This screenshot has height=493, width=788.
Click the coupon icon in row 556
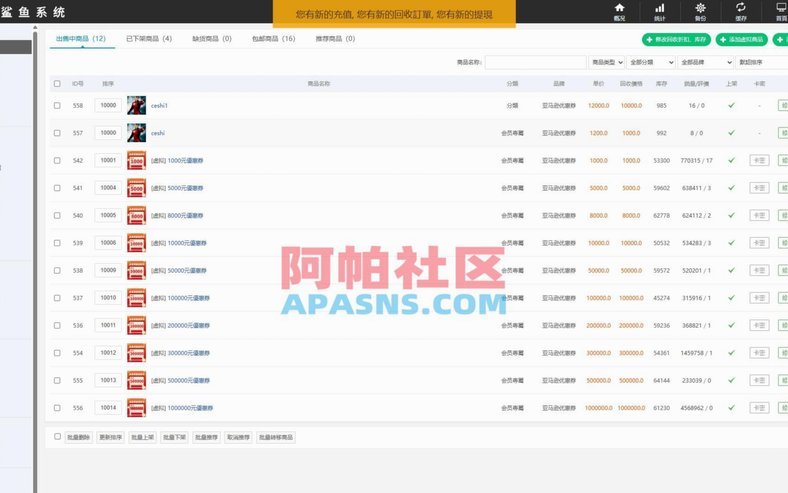(x=136, y=408)
